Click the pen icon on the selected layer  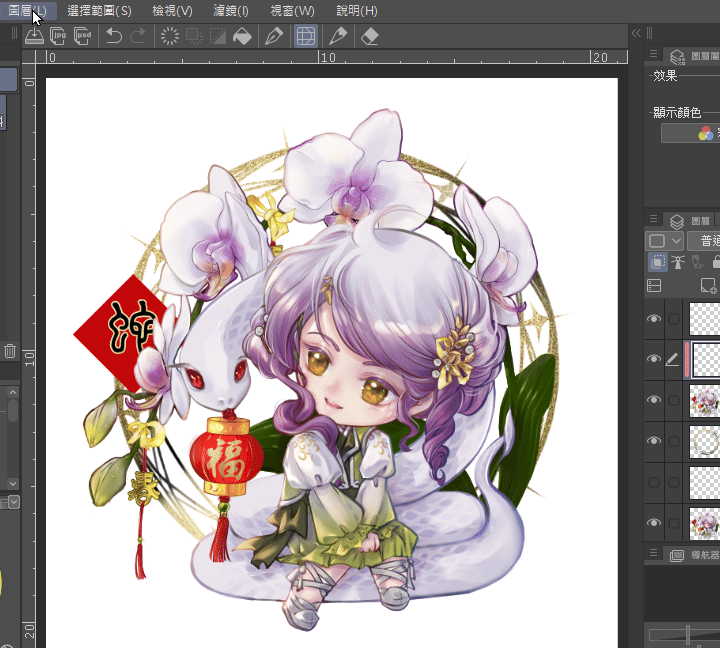tap(672, 359)
